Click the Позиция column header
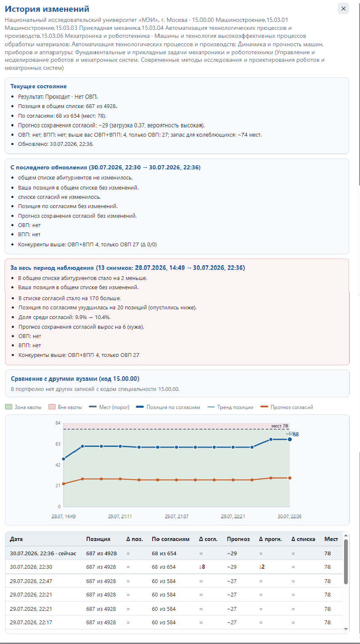 click(x=98, y=539)
